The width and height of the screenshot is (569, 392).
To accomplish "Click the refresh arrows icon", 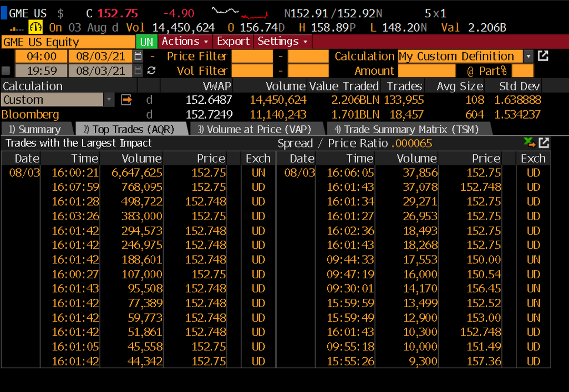I will [x=151, y=71].
